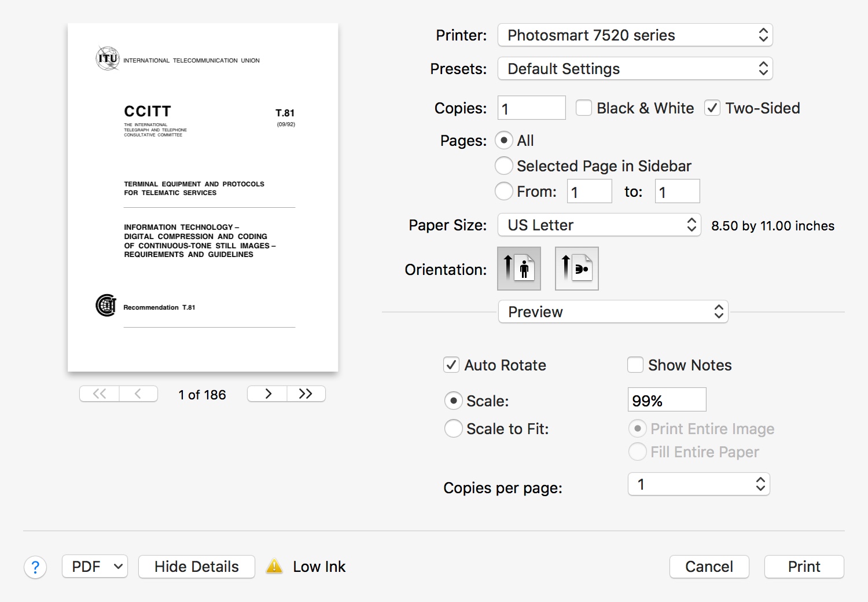Toggle Auto Rotate checkbox
The image size is (868, 602).
[x=451, y=365]
